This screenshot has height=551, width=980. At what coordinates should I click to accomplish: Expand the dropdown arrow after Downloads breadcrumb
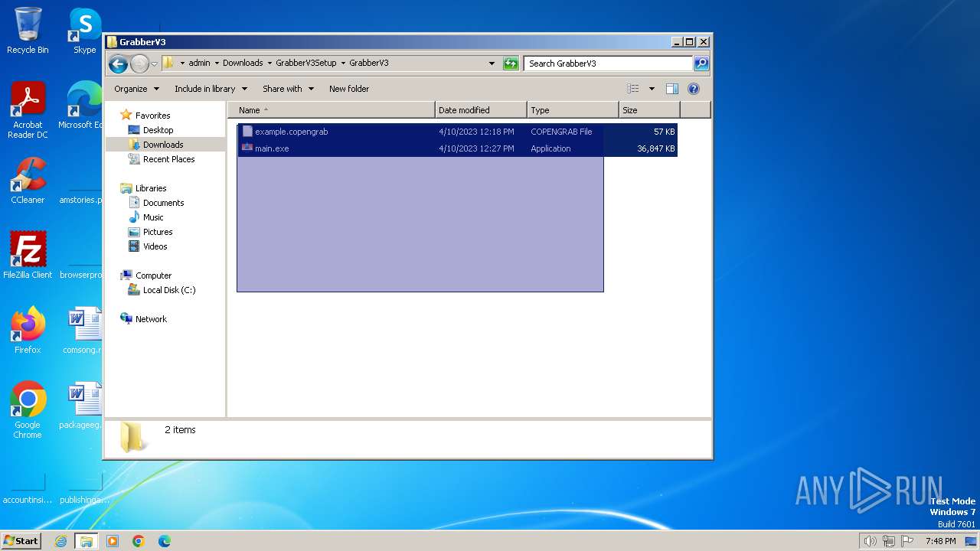pos(269,64)
